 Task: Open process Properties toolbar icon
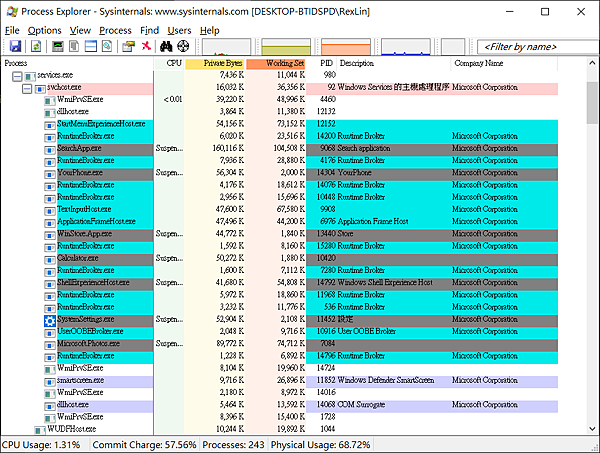[x=129, y=46]
